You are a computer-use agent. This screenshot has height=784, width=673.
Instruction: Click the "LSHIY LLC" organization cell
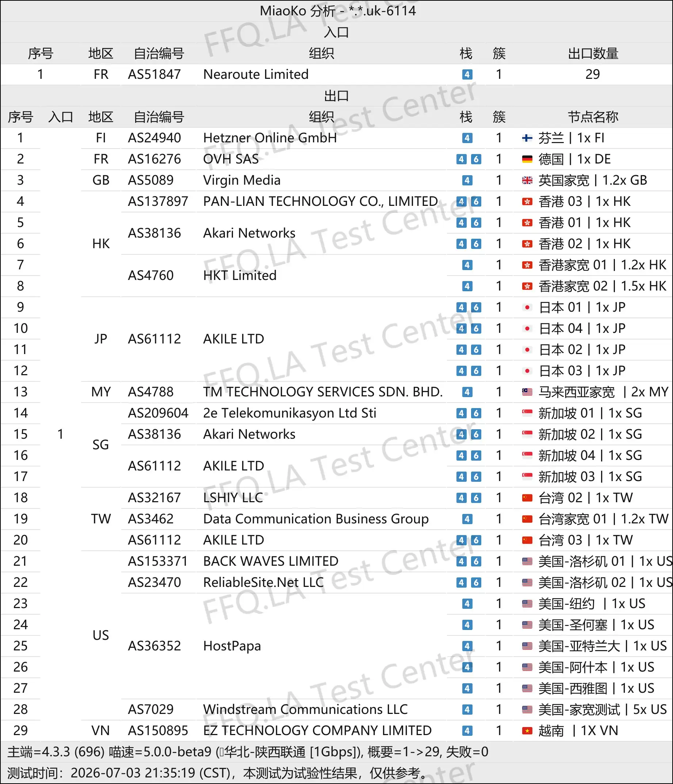click(233, 497)
